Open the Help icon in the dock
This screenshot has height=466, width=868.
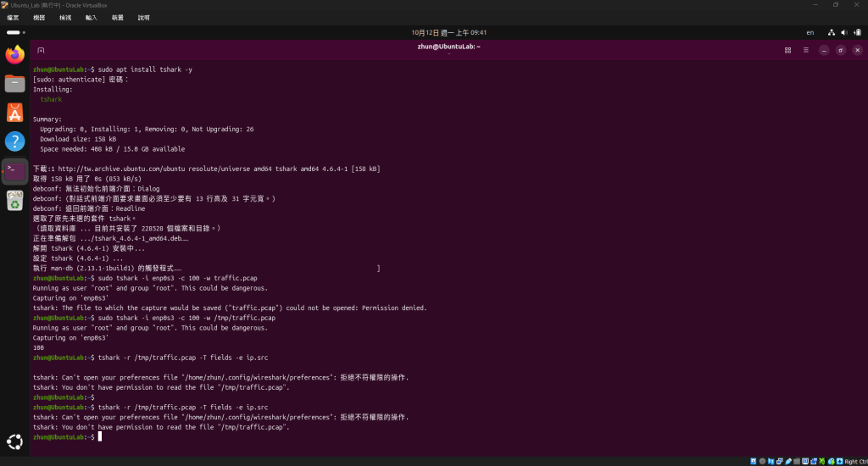(15, 141)
